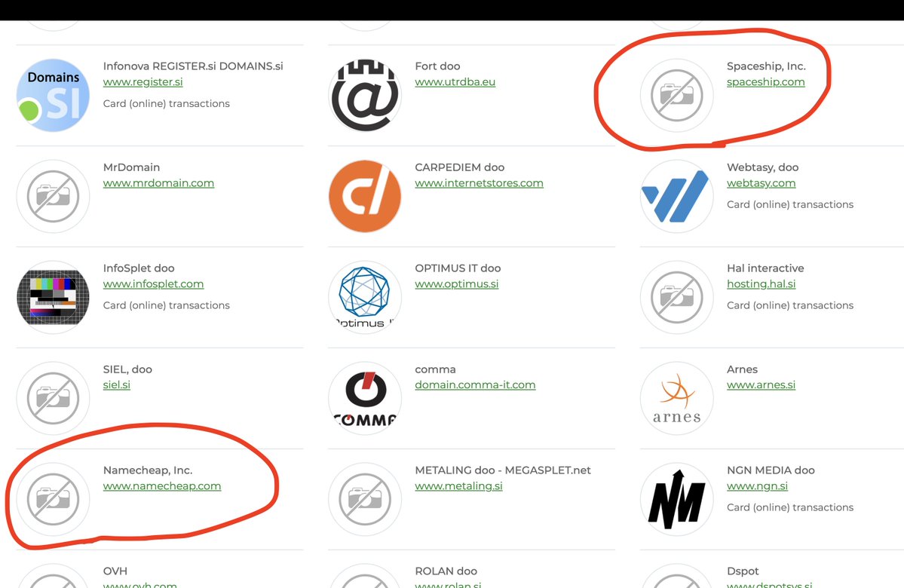Click the Arnes orange star logo

677,398
